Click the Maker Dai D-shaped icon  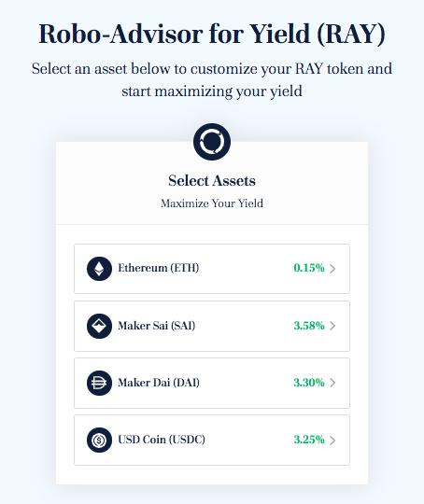(99, 383)
